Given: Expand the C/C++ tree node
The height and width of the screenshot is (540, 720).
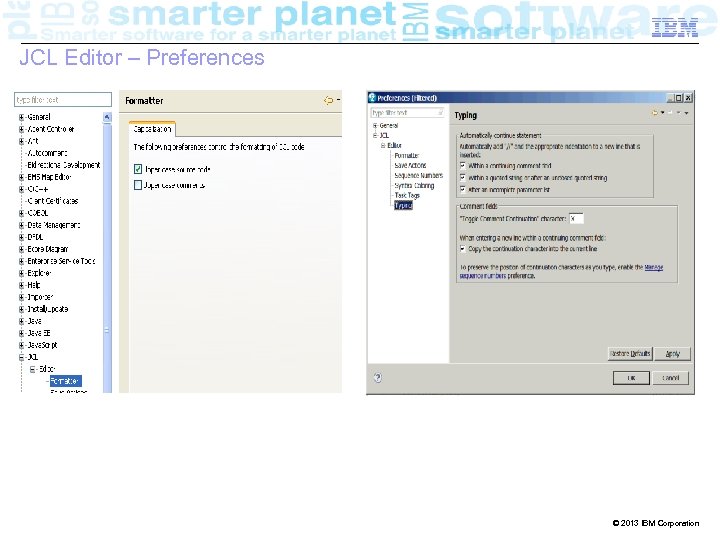Looking at the screenshot, I should click(21, 189).
